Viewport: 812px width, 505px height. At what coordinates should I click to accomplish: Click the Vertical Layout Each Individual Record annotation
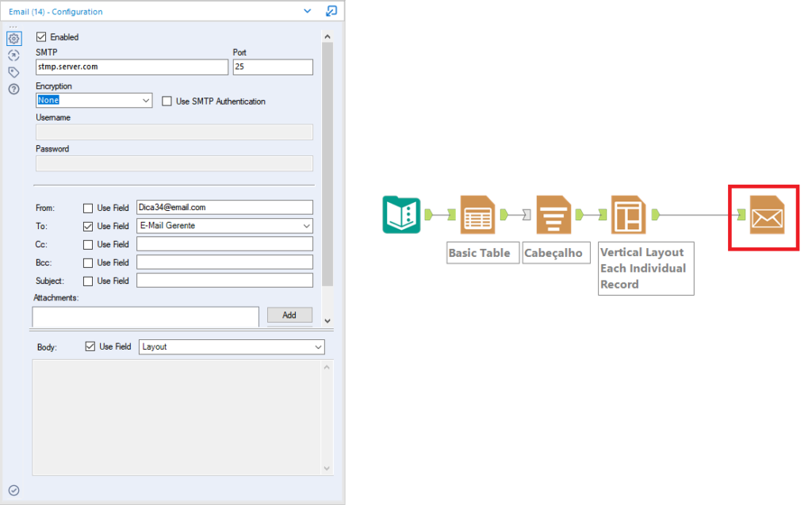pyautogui.click(x=645, y=268)
